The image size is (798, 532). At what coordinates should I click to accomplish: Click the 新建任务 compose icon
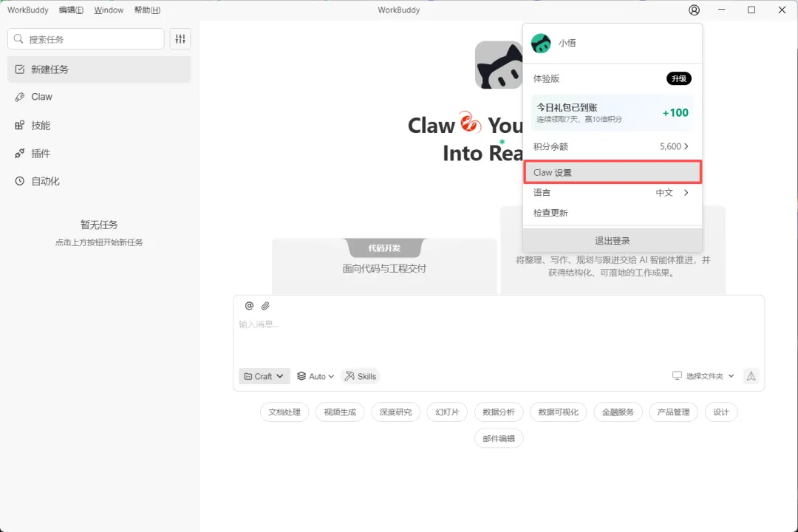[x=19, y=69]
